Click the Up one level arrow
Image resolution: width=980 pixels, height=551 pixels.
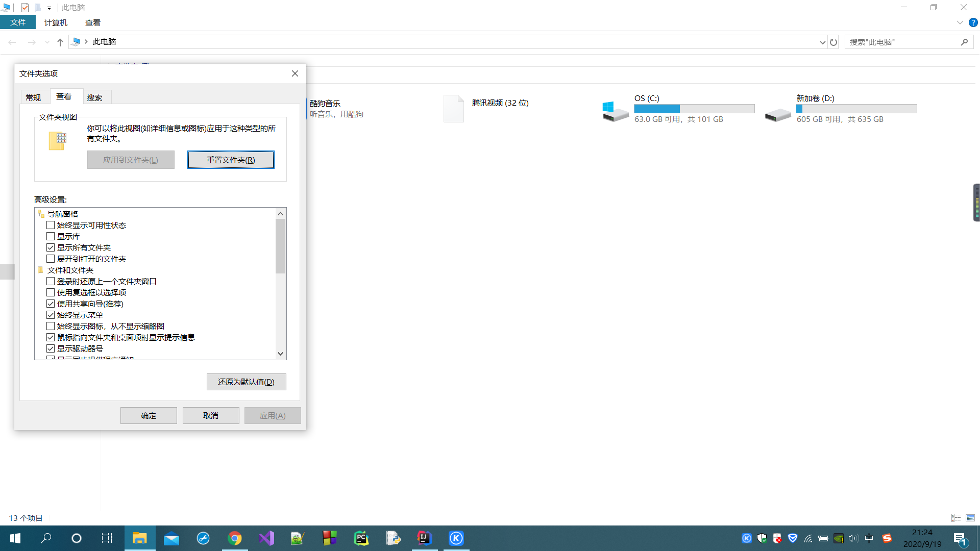click(x=60, y=42)
